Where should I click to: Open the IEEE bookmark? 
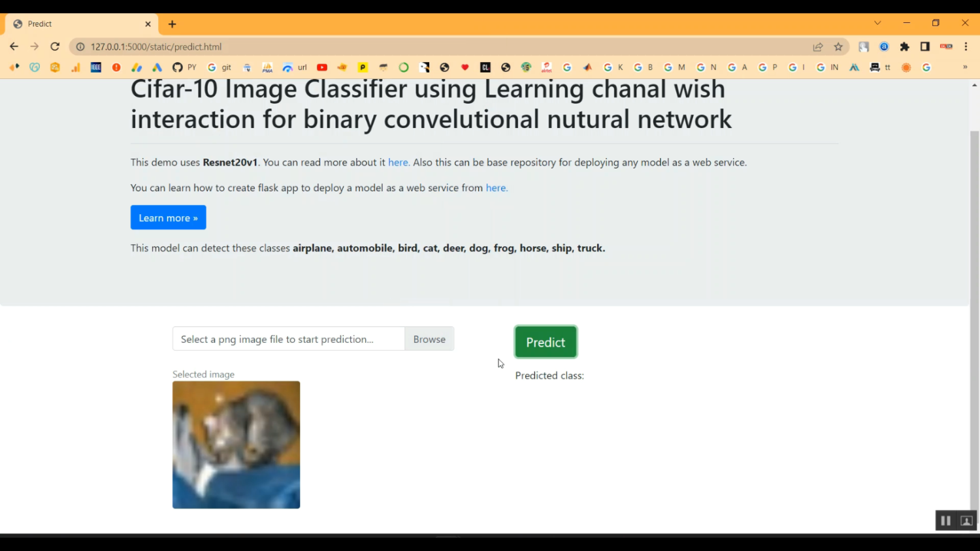click(96, 67)
